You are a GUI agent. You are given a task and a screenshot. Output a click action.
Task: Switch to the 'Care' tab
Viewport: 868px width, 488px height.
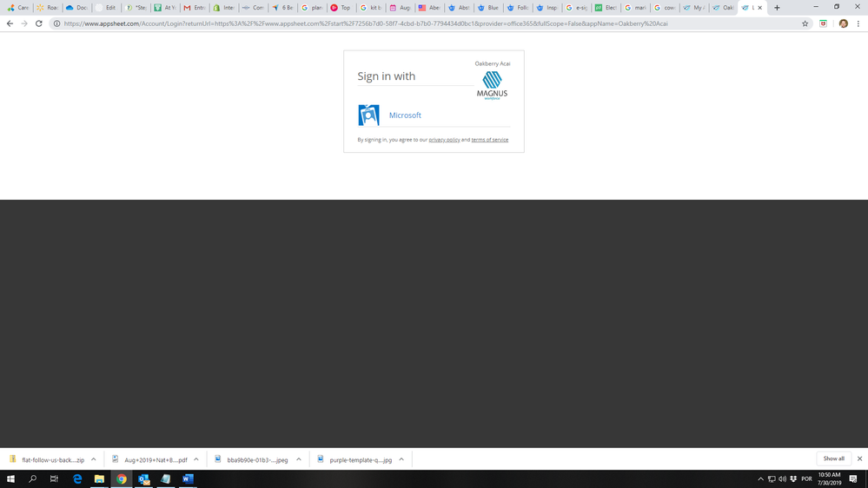pyautogui.click(x=18, y=8)
